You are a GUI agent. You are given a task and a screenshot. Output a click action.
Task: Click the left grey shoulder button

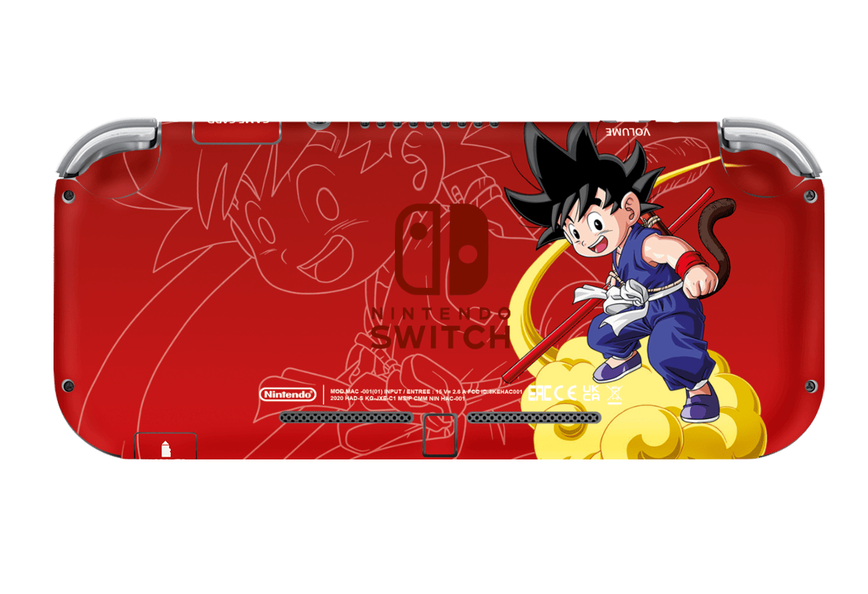pos(109,146)
